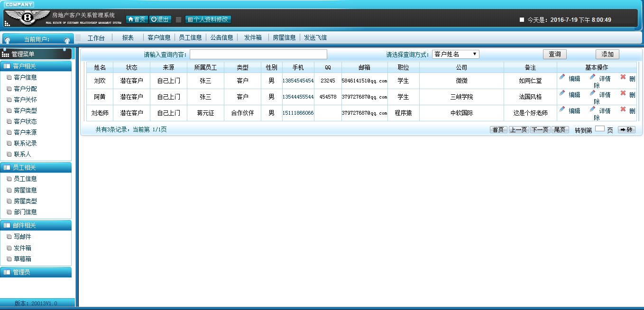Click the icon beside 客户信息 in sidebar
Viewport: 644px width, 310px height.
(9, 78)
